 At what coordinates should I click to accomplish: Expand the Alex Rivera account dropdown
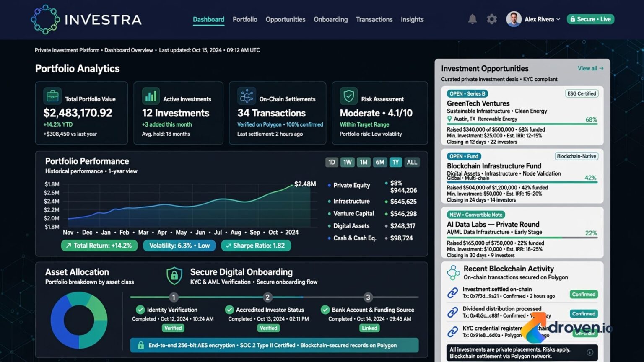[x=558, y=19]
